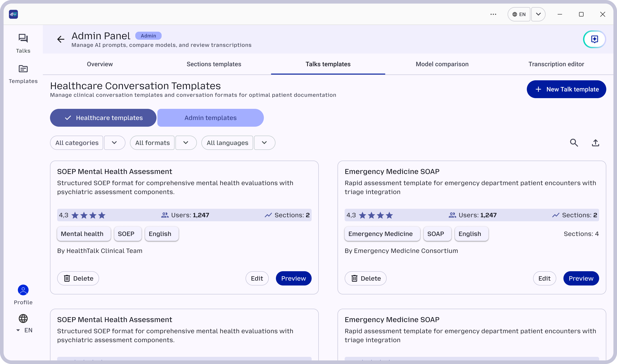Click the New Talk template button
This screenshot has width=617, height=364.
click(566, 89)
